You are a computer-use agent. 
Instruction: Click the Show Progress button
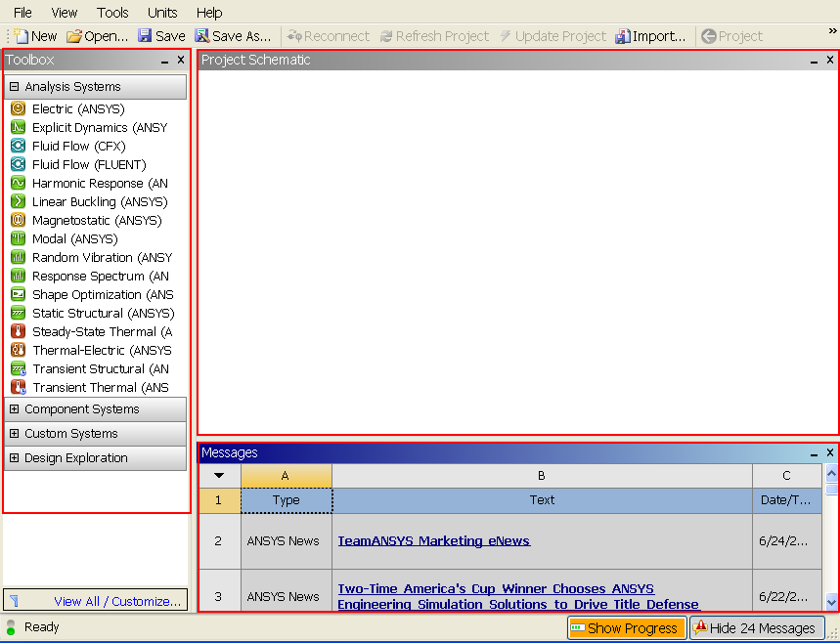627,627
